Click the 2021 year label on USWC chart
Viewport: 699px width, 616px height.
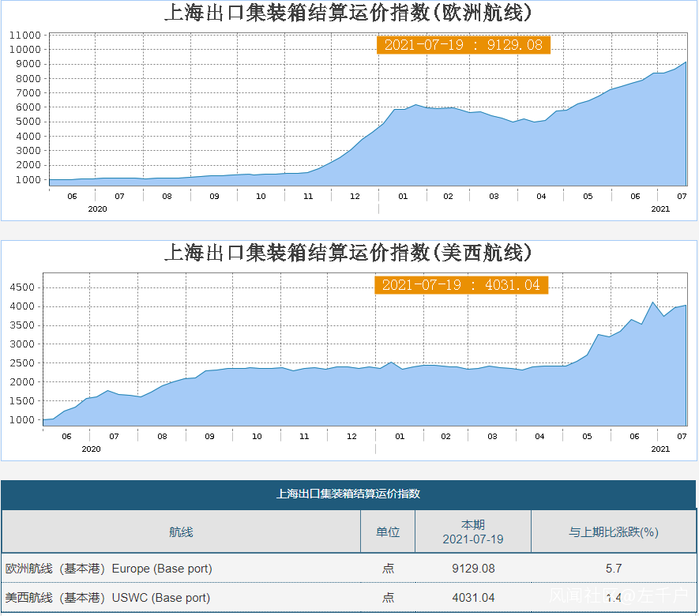click(x=660, y=449)
